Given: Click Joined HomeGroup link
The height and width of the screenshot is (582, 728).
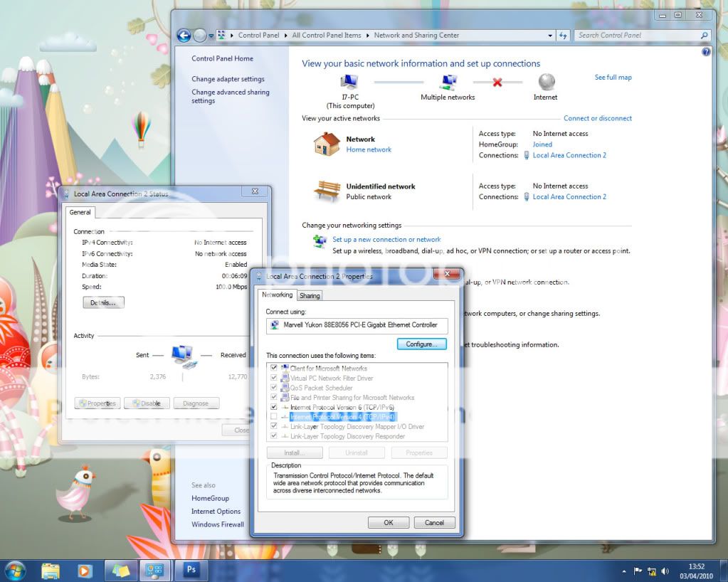Looking at the screenshot, I should [542, 144].
